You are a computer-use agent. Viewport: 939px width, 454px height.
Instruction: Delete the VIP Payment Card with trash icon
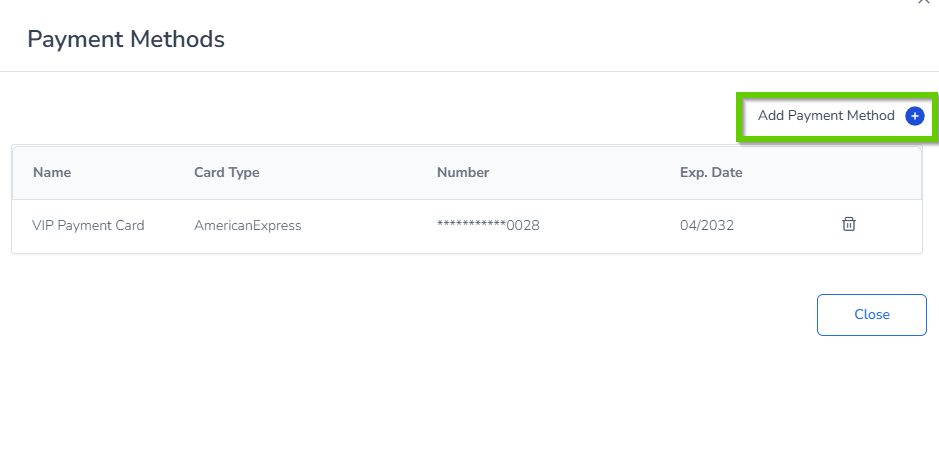(848, 224)
